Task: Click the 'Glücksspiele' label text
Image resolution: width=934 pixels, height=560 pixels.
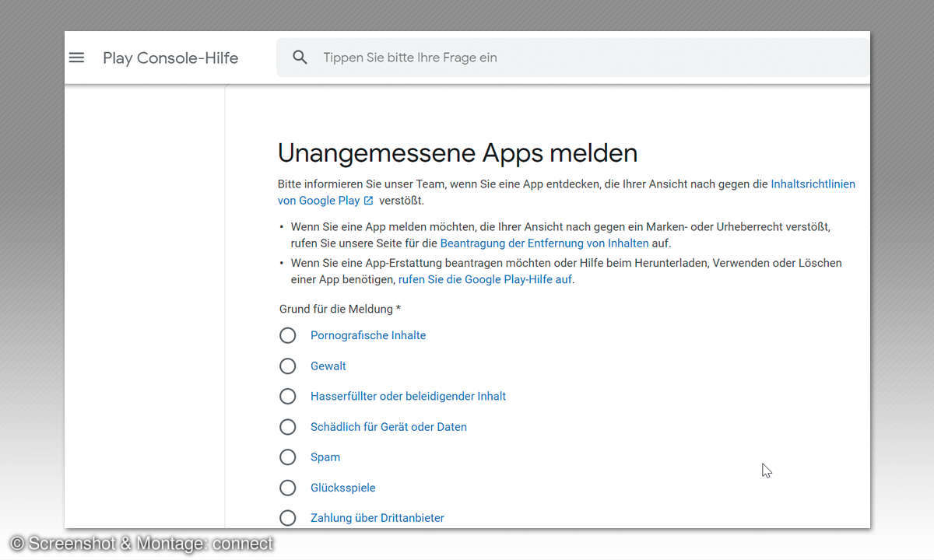Action: point(343,488)
